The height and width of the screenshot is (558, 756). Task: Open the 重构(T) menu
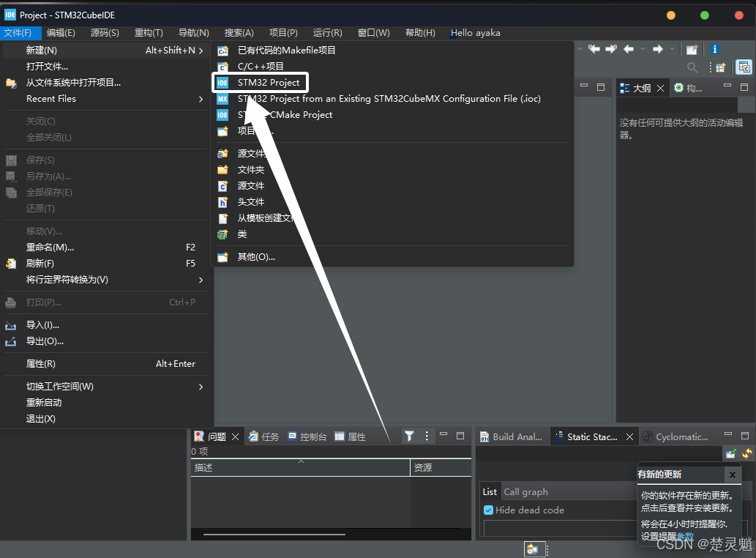click(149, 33)
